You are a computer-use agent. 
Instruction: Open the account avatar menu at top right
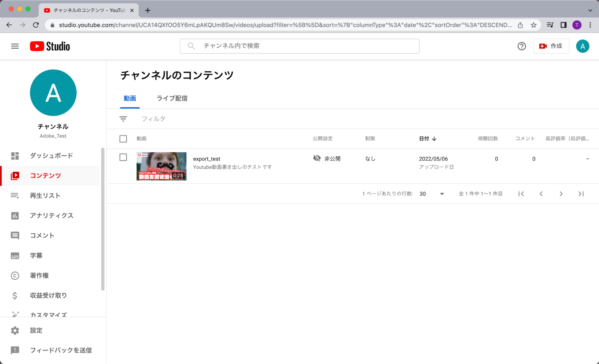[582, 46]
